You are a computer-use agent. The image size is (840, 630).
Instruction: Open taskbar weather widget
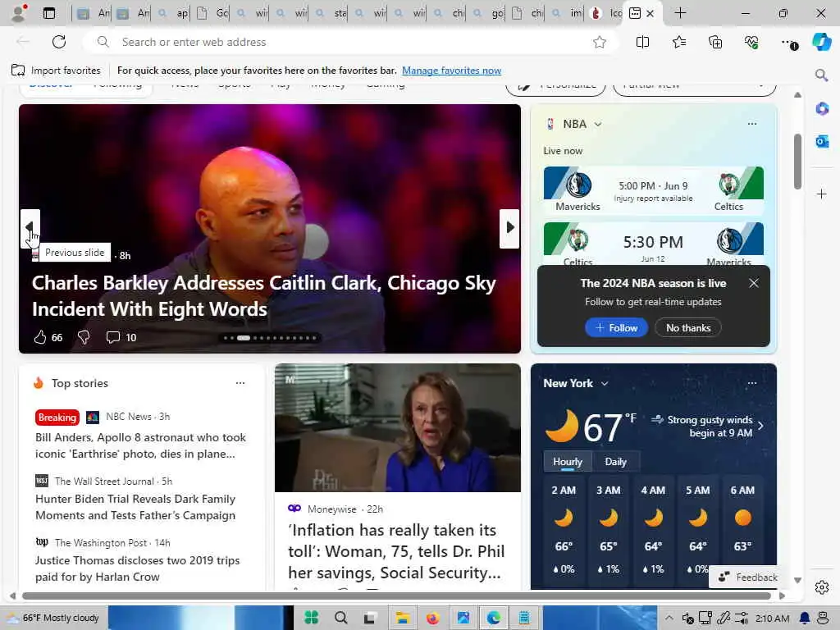[x=53, y=618]
